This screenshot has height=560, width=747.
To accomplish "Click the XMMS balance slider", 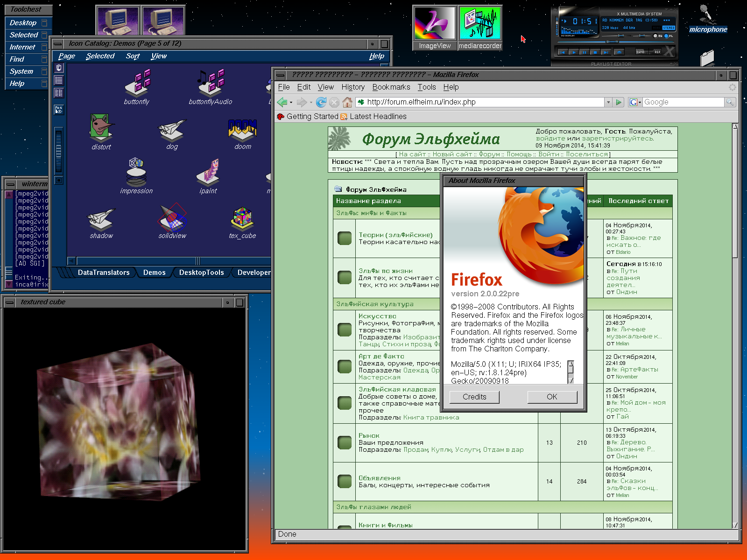I will pos(642,35).
